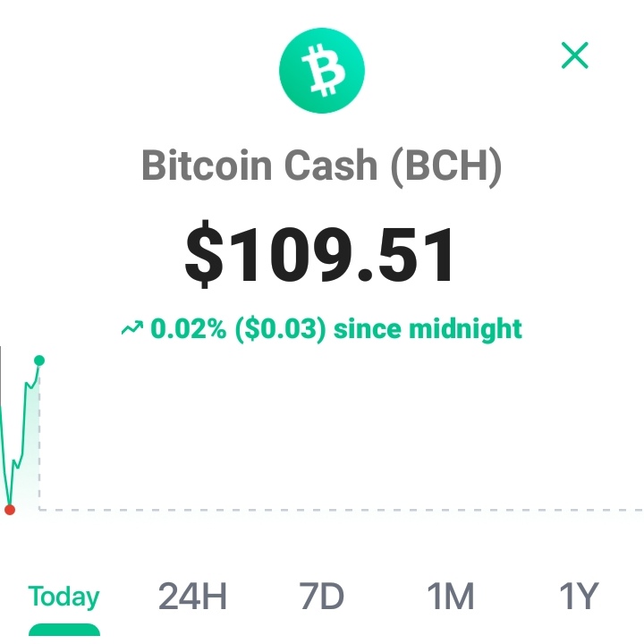Click the green underline beneath Today

pyautogui.click(x=64, y=629)
